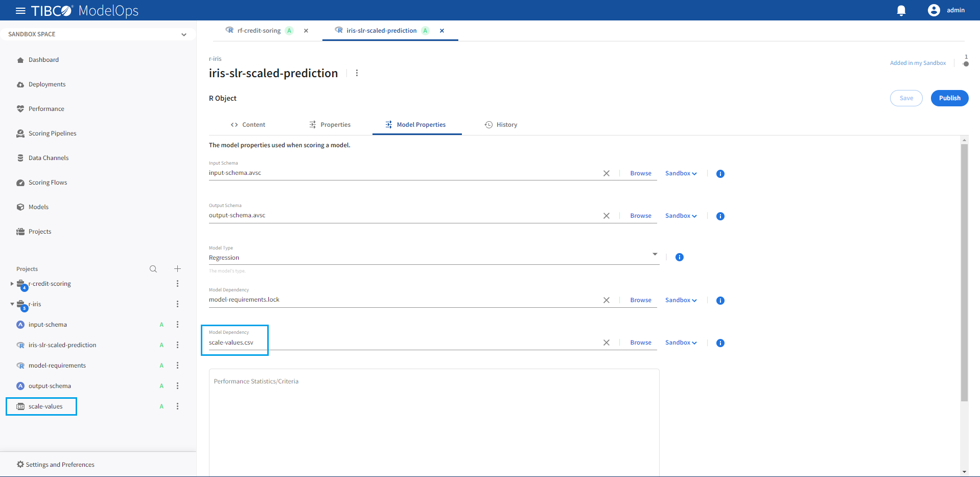Collapse the r-iris project tree

point(12,304)
